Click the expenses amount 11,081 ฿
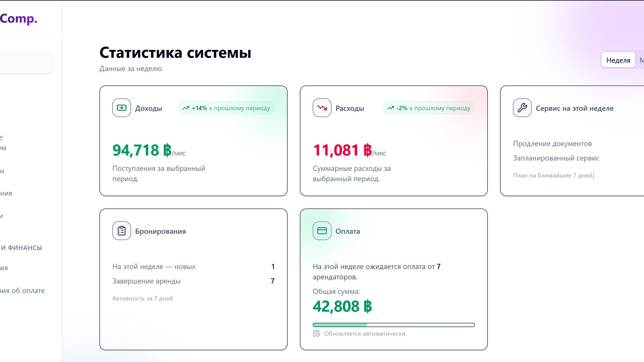Image resolution: width=644 pixels, height=362 pixels. pyautogui.click(x=342, y=150)
